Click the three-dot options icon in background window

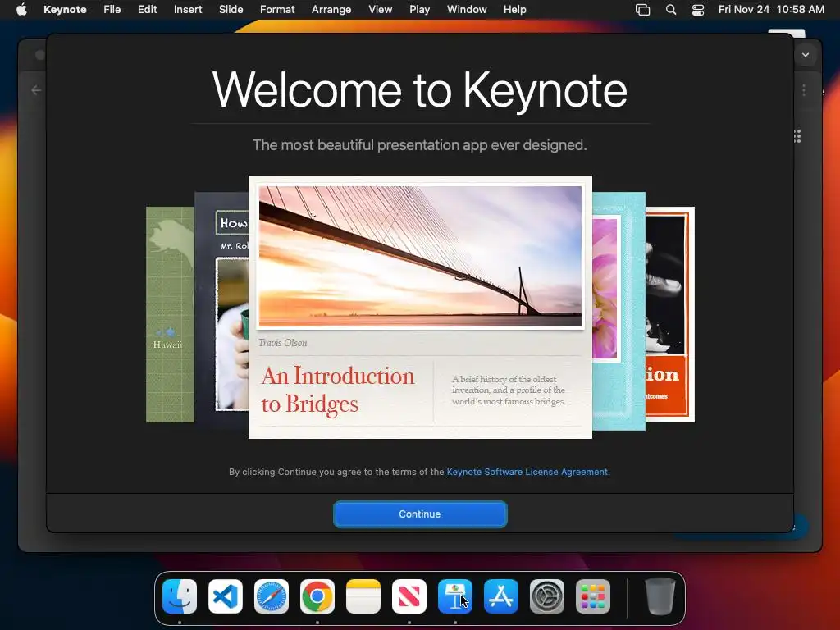[804, 90]
